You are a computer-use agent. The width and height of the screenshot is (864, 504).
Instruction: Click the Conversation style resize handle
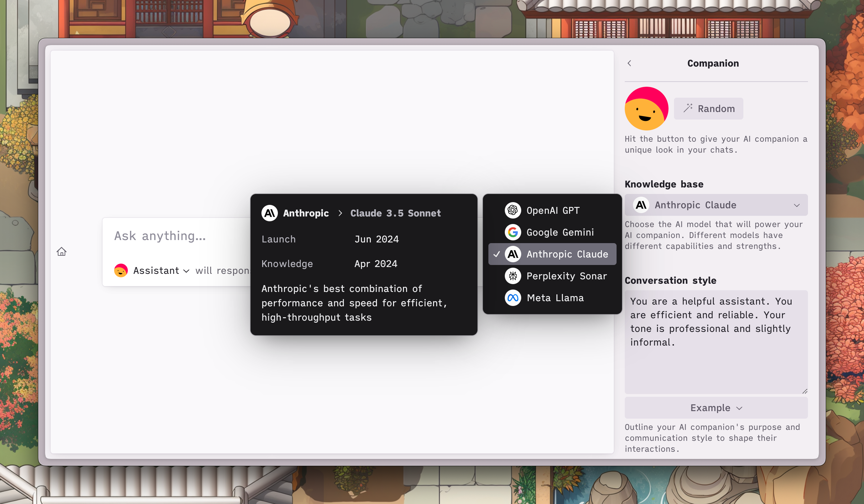(804, 391)
